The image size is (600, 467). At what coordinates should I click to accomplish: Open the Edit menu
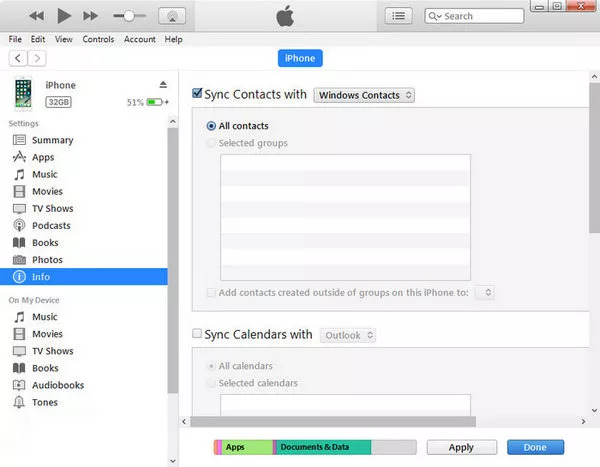(x=38, y=39)
